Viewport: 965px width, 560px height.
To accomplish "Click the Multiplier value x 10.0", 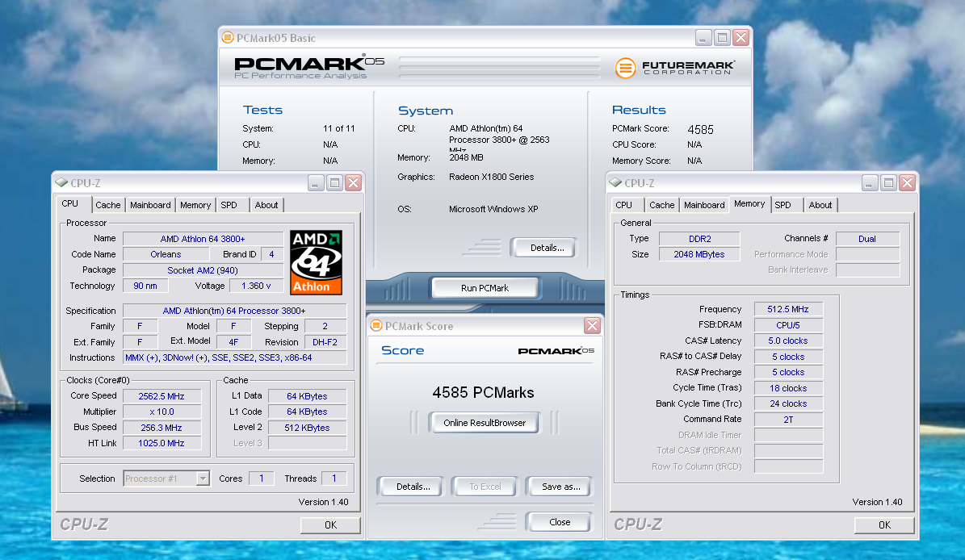I will [162, 412].
